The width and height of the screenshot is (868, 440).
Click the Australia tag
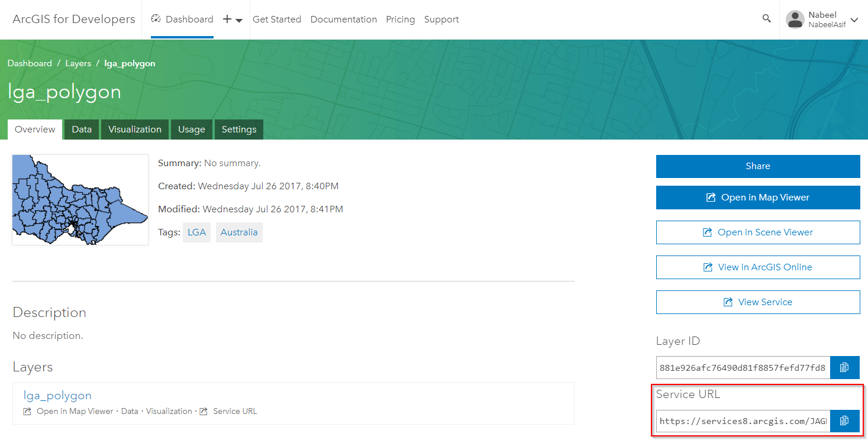pos(239,232)
